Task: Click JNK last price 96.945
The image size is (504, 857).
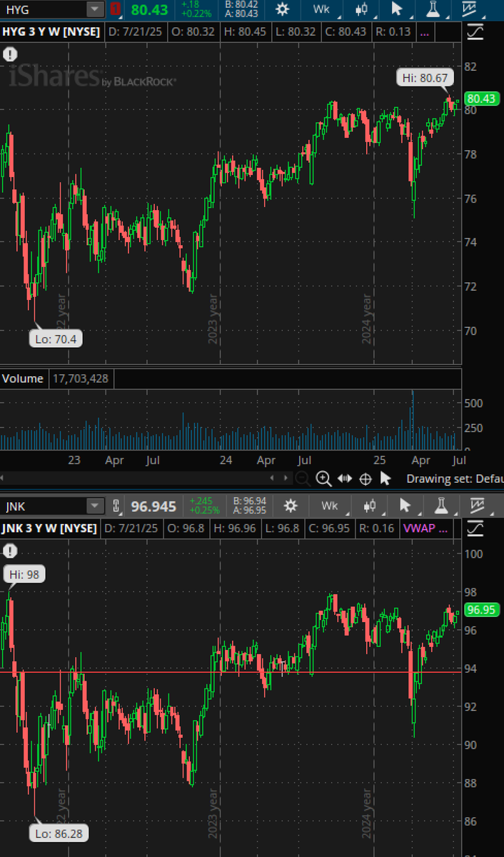Action: tap(153, 506)
